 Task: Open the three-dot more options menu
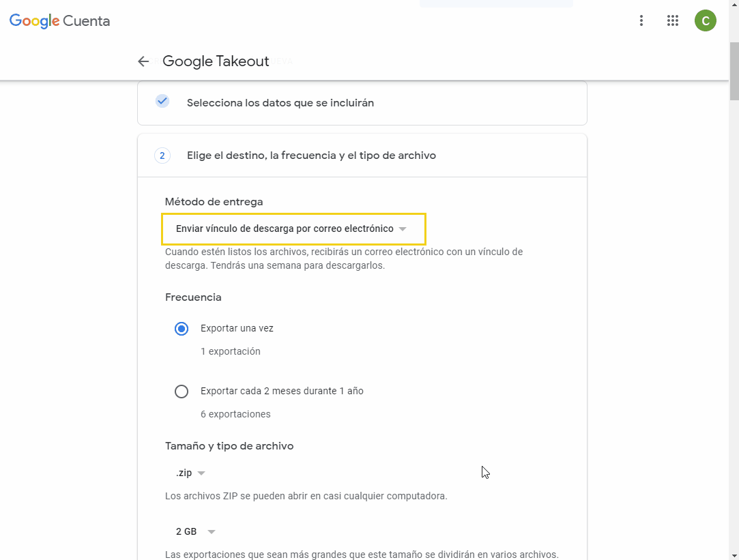tap(641, 20)
